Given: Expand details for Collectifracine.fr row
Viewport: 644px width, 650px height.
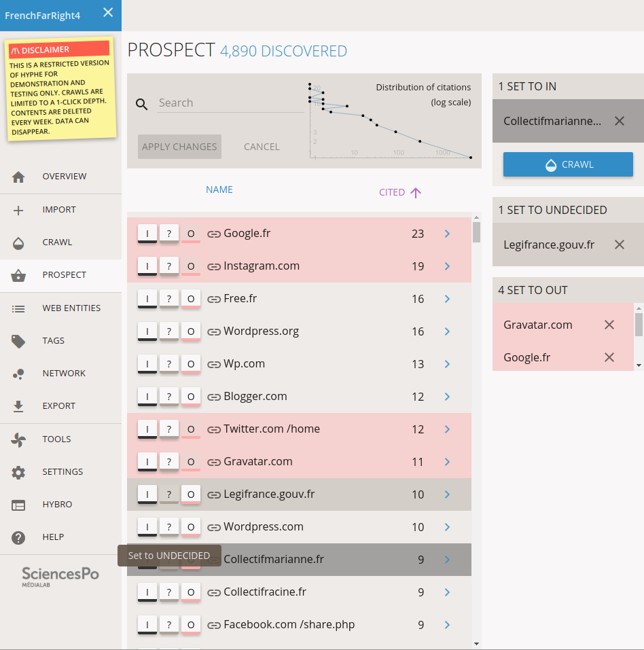Looking at the screenshot, I should coord(447,592).
